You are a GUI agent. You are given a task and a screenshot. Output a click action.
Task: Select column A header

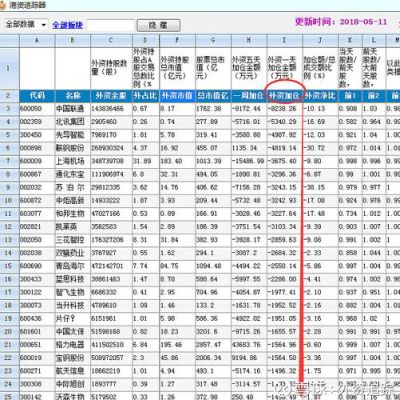pyautogui.click(x=37, y=40)
